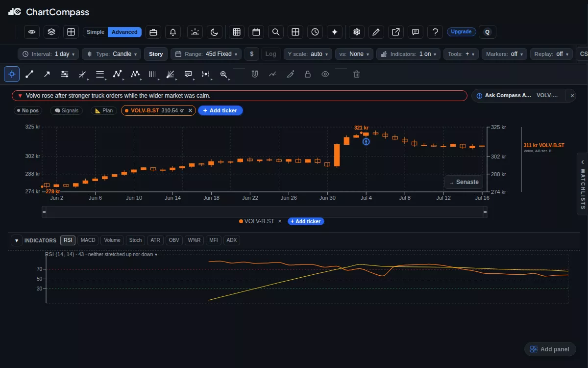The width and height of the screenshot is (588, 368).
Task: Open the Signals chip
Action: [x=67, y=111]
